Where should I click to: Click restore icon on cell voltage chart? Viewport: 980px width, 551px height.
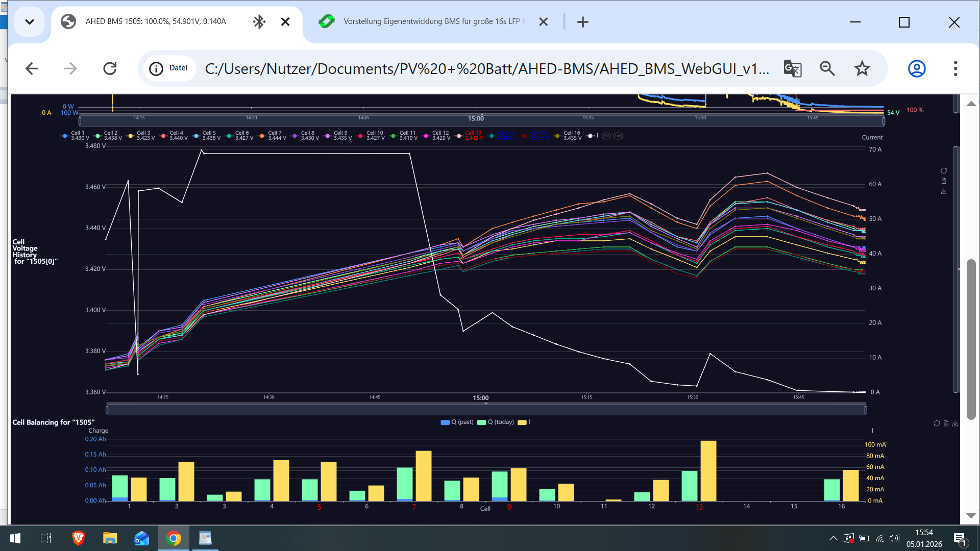pos(944,171)
